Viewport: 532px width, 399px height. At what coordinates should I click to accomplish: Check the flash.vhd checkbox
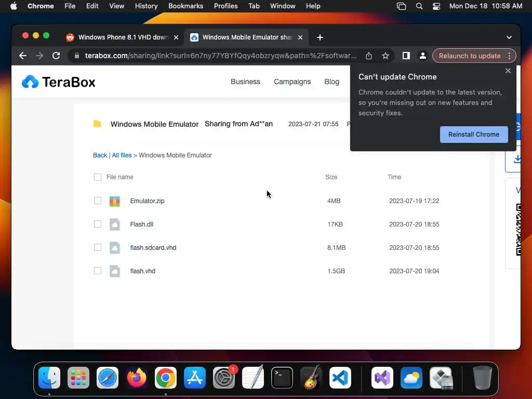pyautogui.click(x=97, y=271)
